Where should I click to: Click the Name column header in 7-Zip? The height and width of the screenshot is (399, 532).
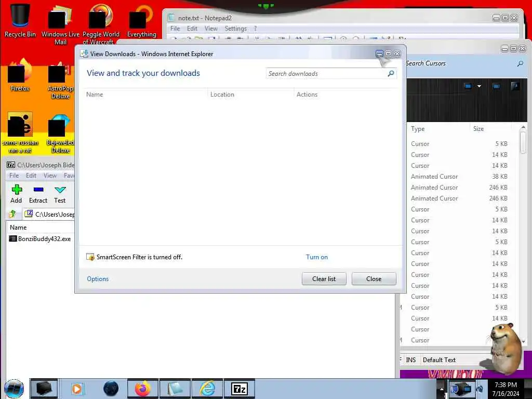pos(41,228)
